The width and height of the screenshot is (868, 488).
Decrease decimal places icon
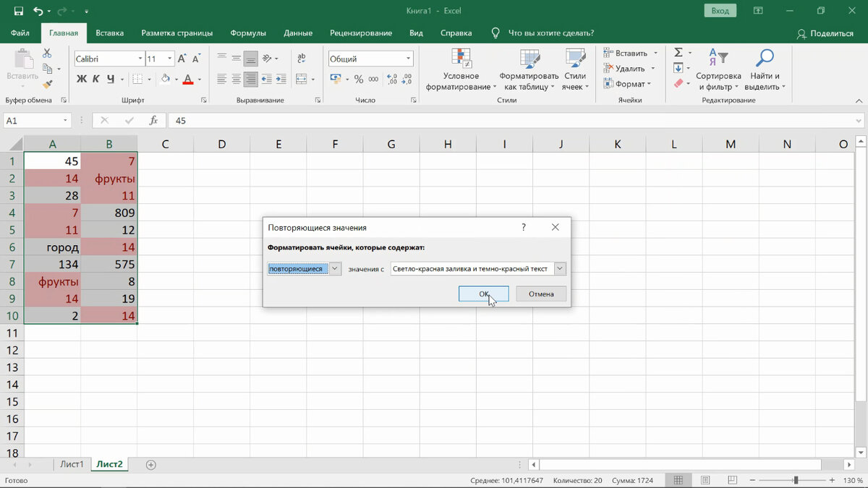pyautogui.click(x=407, y=79)
